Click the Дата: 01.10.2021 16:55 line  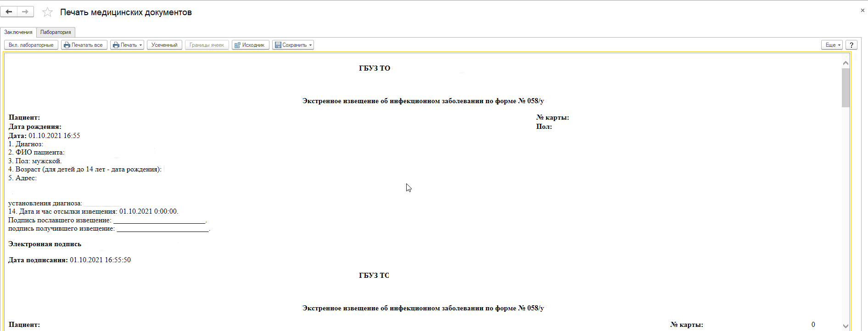point(44,136)
